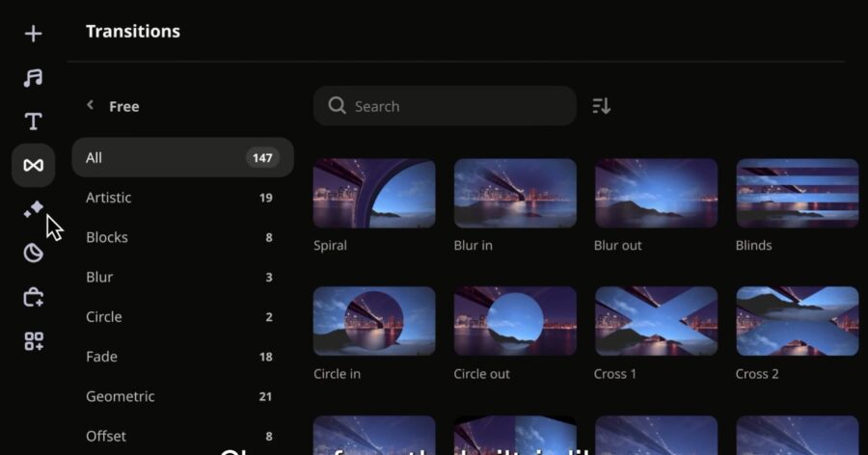Click the sort order icon next to search

(601, 106)
